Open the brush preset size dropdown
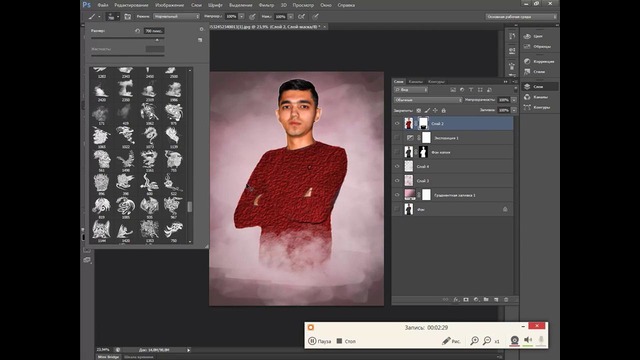 click(x=113, y=17)
